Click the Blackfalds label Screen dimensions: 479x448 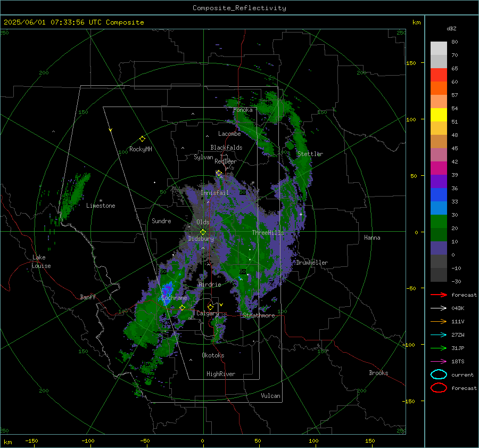coord(226,148)
